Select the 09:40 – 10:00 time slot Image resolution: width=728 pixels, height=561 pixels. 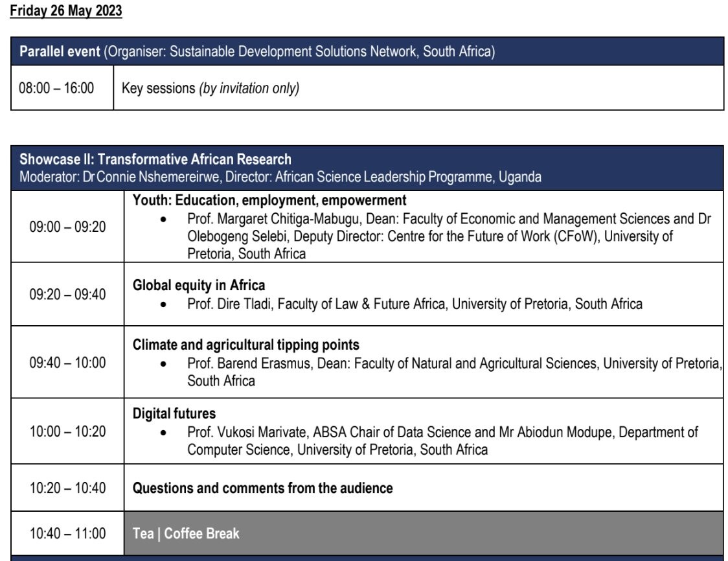(x=67, y=362)
